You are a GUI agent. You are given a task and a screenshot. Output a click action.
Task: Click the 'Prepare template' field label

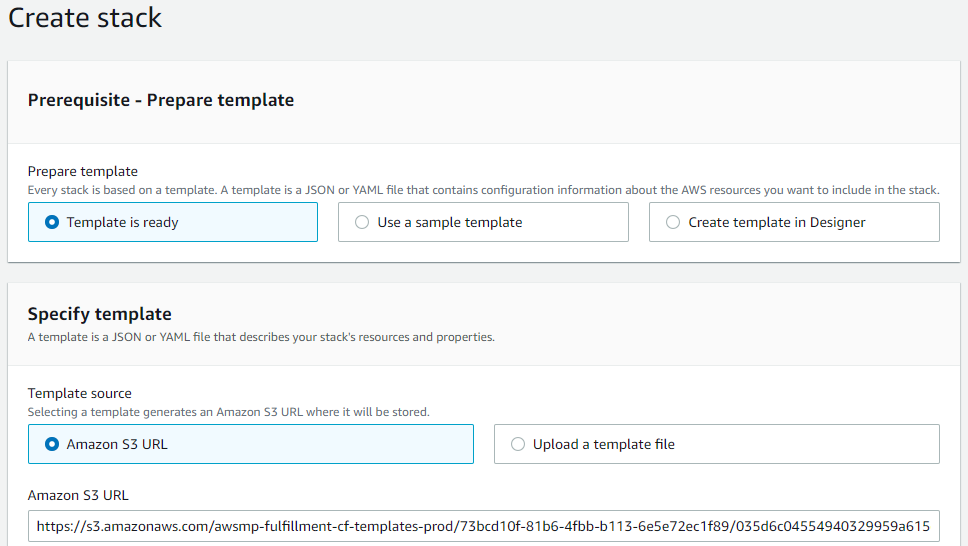[x=83, y=171]
